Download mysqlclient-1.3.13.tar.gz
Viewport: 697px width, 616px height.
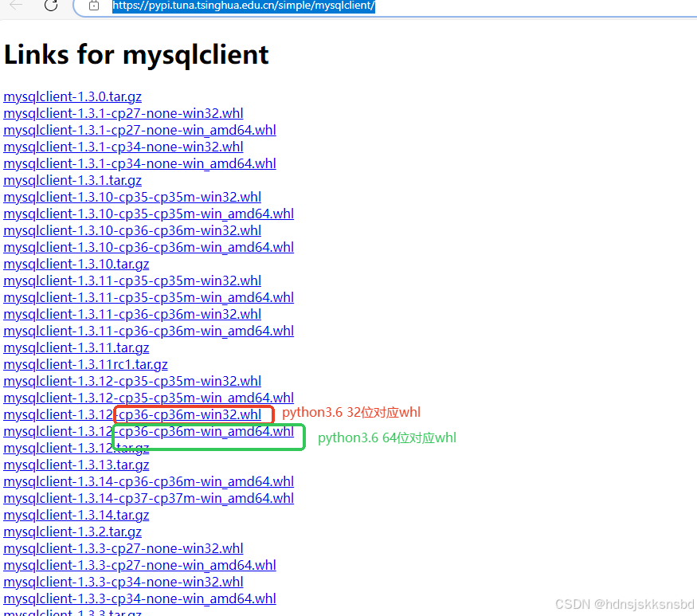(76, 465)
